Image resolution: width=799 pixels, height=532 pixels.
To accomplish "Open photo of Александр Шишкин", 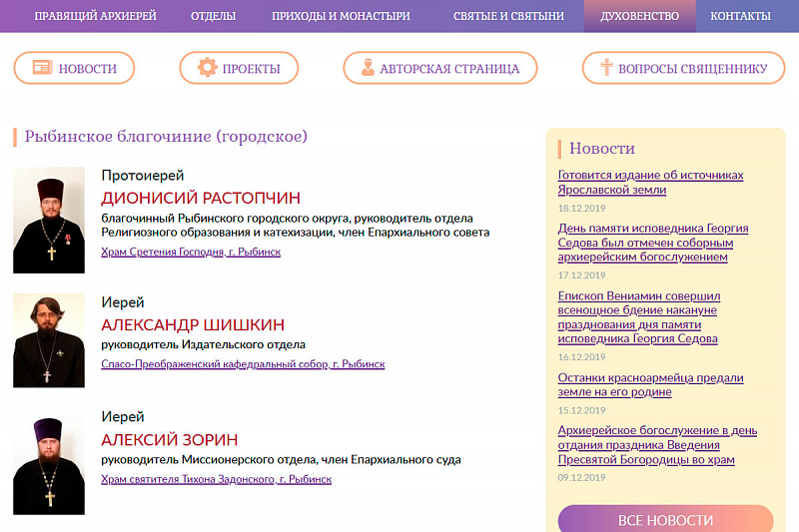I will 49,340.
